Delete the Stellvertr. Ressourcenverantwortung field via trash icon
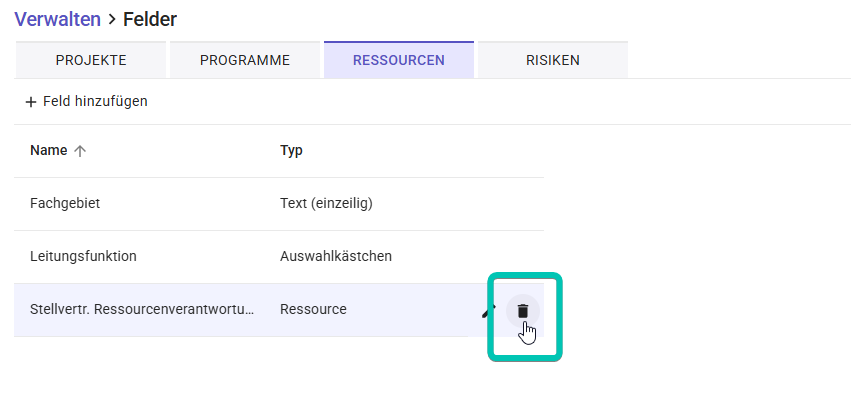This screenshot has height=400, width=851. coord(523,310)
